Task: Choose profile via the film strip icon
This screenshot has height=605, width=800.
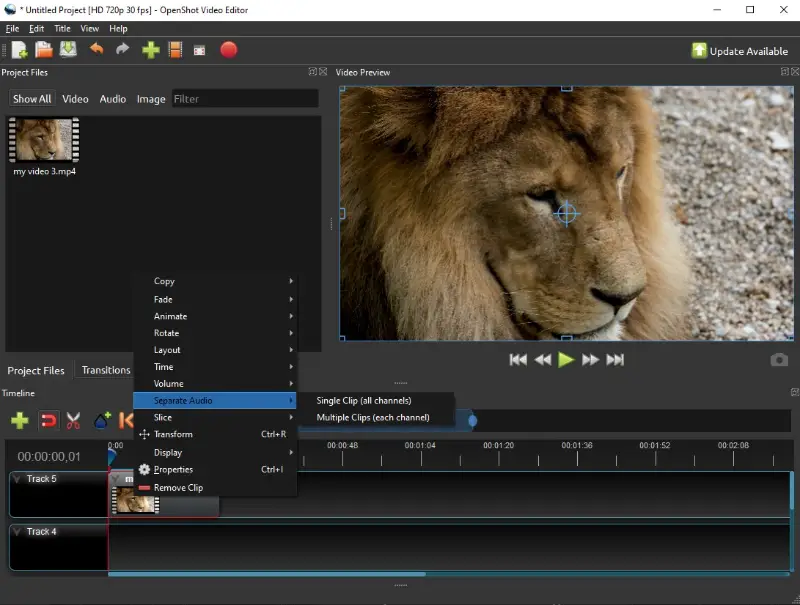Action: pyautogui.click(x=175, y=50)
